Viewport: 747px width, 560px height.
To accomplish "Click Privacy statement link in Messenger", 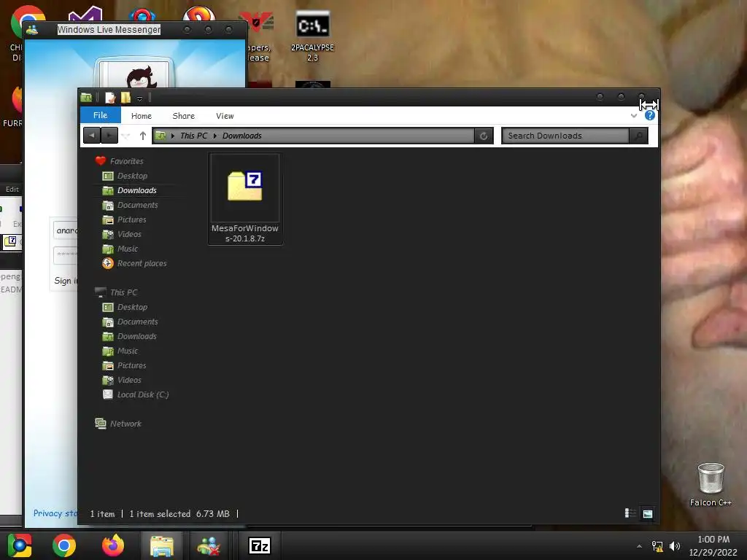I will click(55, 513).
